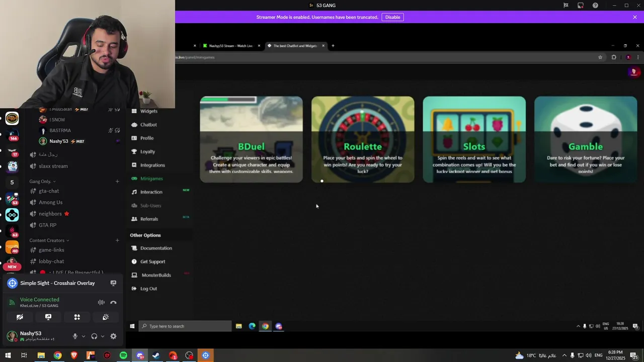
Task: Open the BDuel minigame card
Action: [x=251, y=139]
